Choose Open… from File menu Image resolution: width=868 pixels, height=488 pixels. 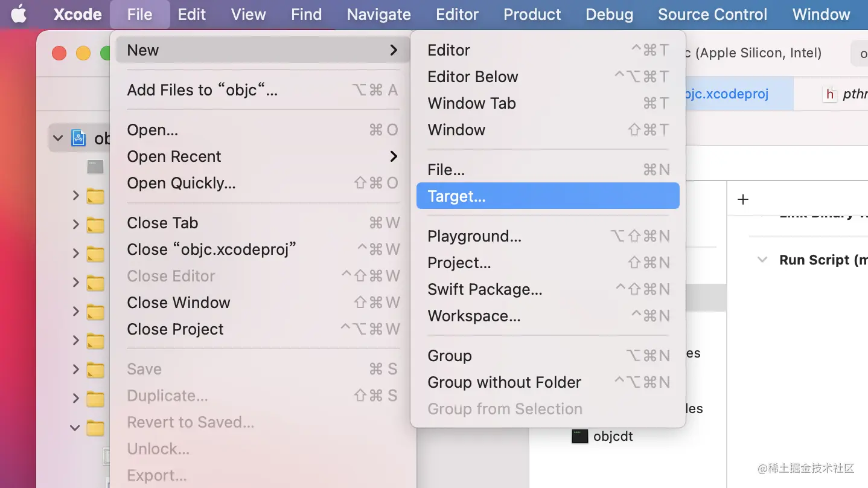[263, 130]
